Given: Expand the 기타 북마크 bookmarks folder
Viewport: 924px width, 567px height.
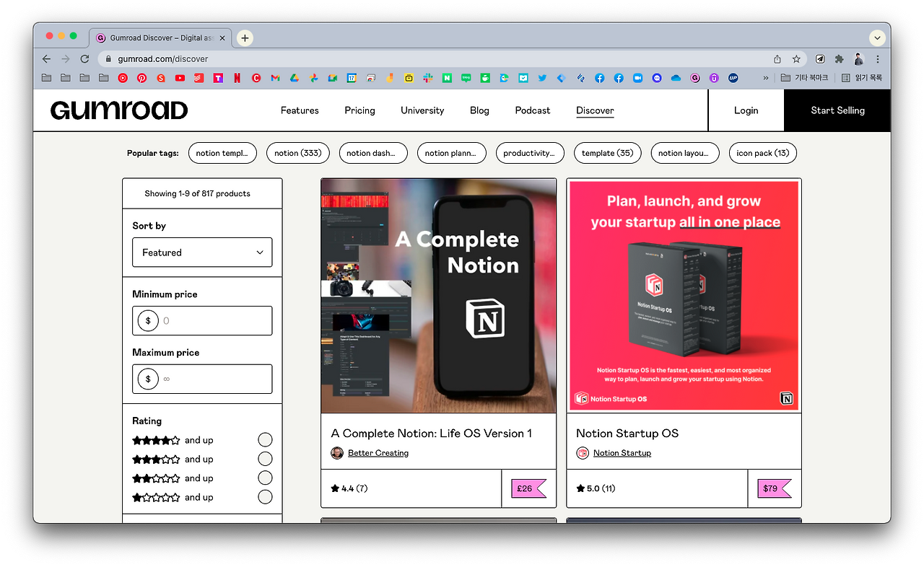Looking at the screenshot, I should coord(804,78).
